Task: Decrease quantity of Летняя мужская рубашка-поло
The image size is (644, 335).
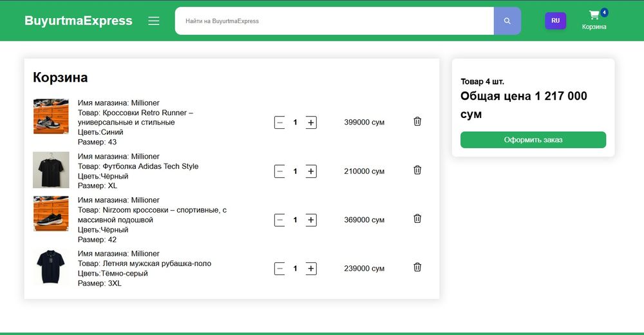Action: point(279,269)
